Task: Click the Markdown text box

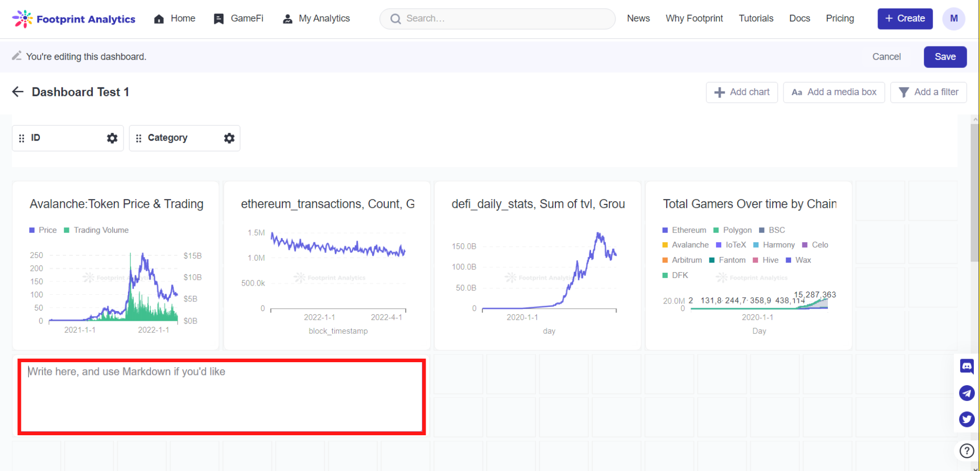Action: (x=222, y=397)
